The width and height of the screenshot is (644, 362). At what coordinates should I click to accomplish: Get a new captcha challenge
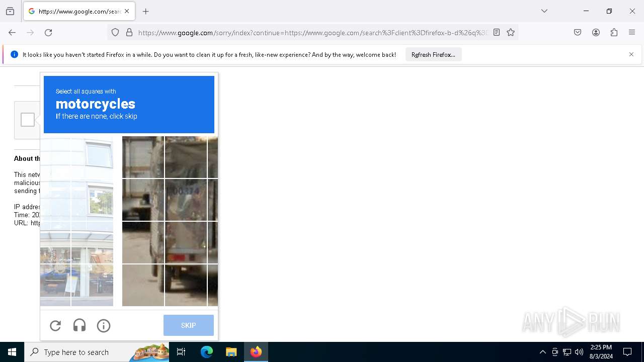pyautogui.click(x=55, y=326)
